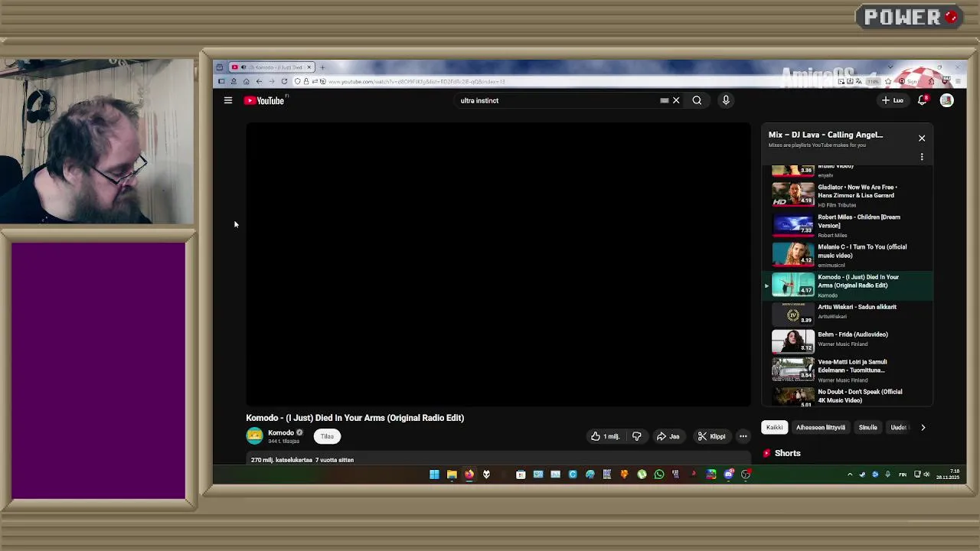Open the system tray microphone icon
This screenshot has height=551, width=980.
(888, 474)
